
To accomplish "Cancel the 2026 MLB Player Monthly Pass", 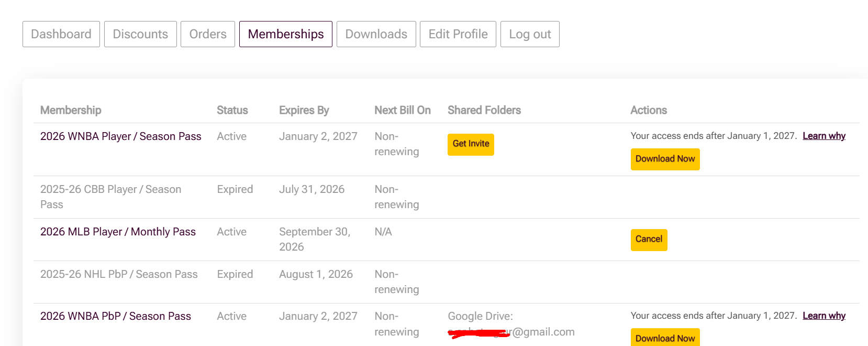I will pos(649,240).
